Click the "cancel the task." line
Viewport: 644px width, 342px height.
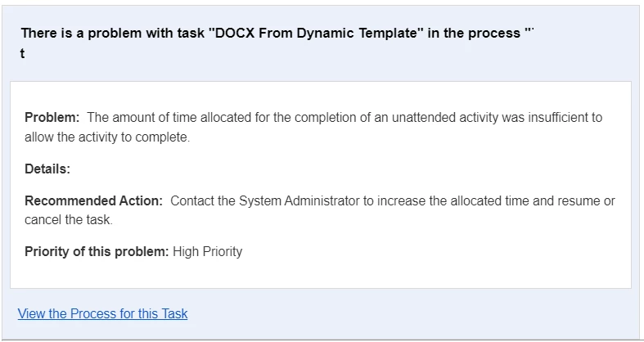(x=69, y=219)
